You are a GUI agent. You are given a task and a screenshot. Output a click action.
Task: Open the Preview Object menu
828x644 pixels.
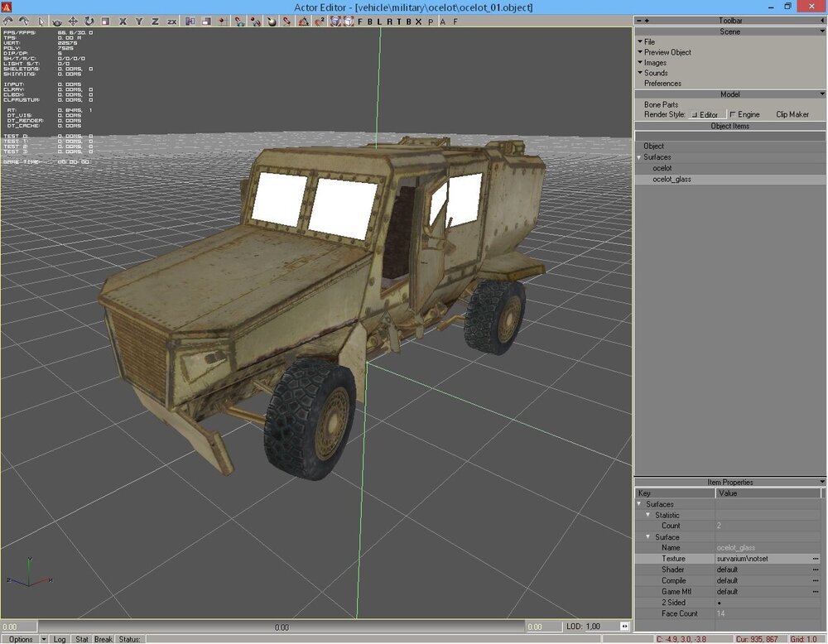coord(667,52)
